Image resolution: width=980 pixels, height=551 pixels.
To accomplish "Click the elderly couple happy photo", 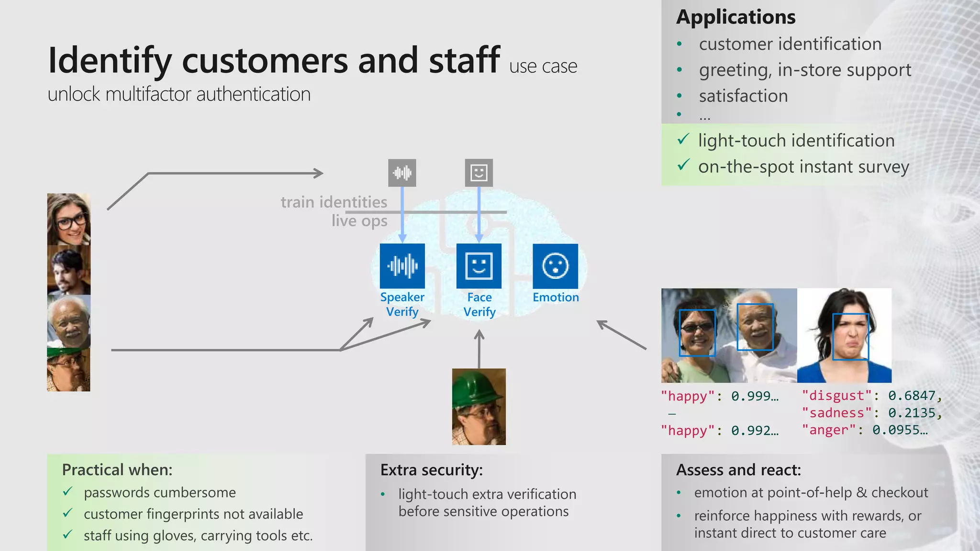I will pyautogui.click(x=729, y=335).
